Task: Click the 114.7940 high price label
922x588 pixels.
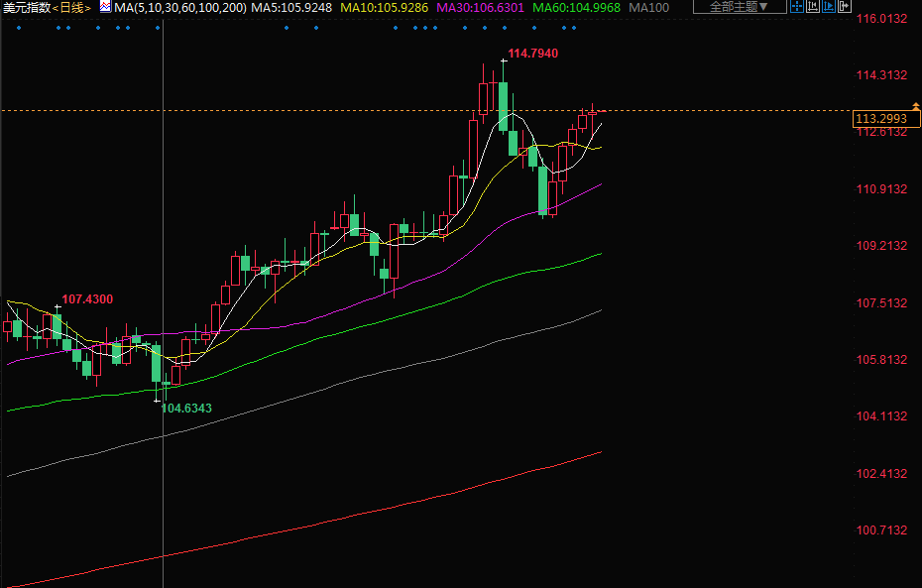Action: [532, 53]
